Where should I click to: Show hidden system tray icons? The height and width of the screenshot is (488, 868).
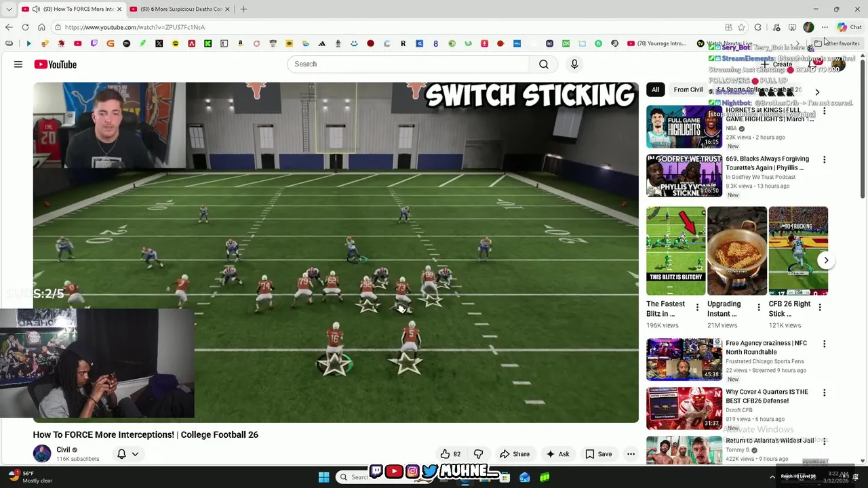(x=772, y=477)
